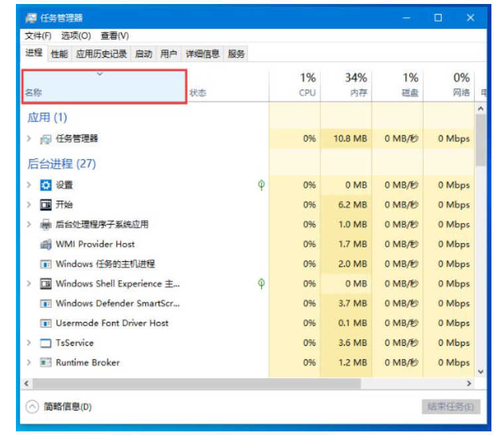
Task: Open the 选项(O) menu
Action: (76, 36)
